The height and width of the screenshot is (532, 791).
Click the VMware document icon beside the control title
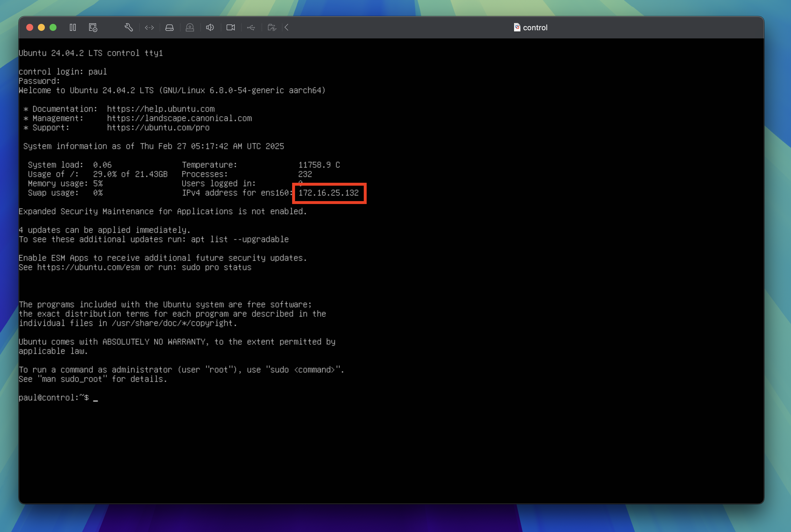[x=517, y=27]
